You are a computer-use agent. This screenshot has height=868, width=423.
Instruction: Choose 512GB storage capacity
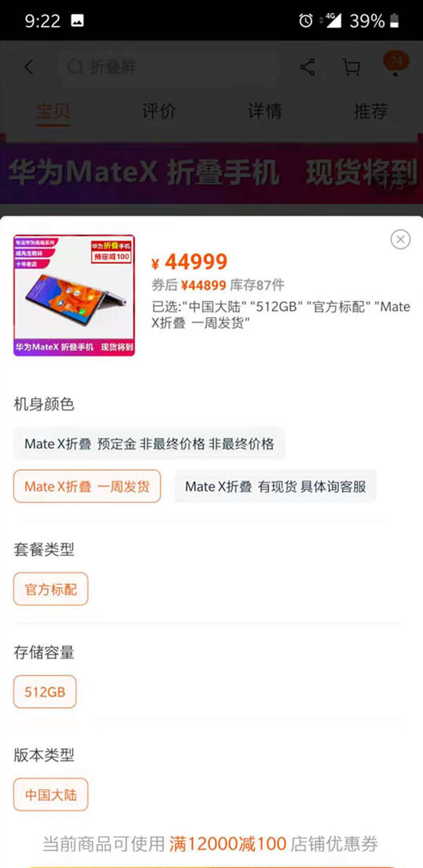click(x=45, y=692)
